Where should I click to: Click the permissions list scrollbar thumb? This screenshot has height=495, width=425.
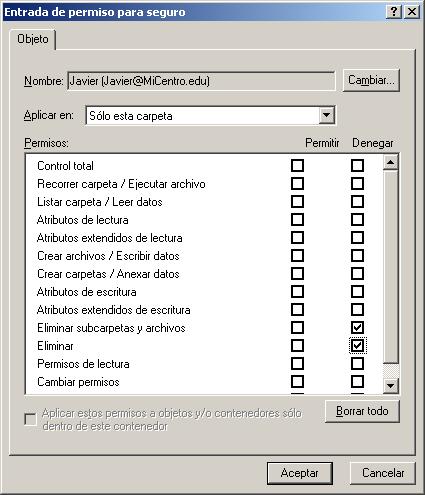(390, 267)
